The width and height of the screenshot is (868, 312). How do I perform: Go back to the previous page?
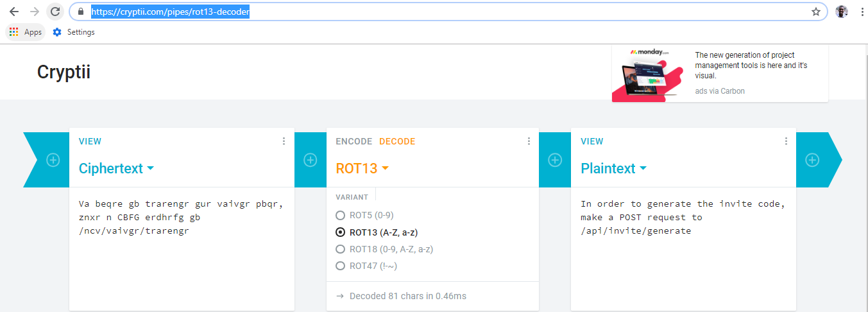13,12
